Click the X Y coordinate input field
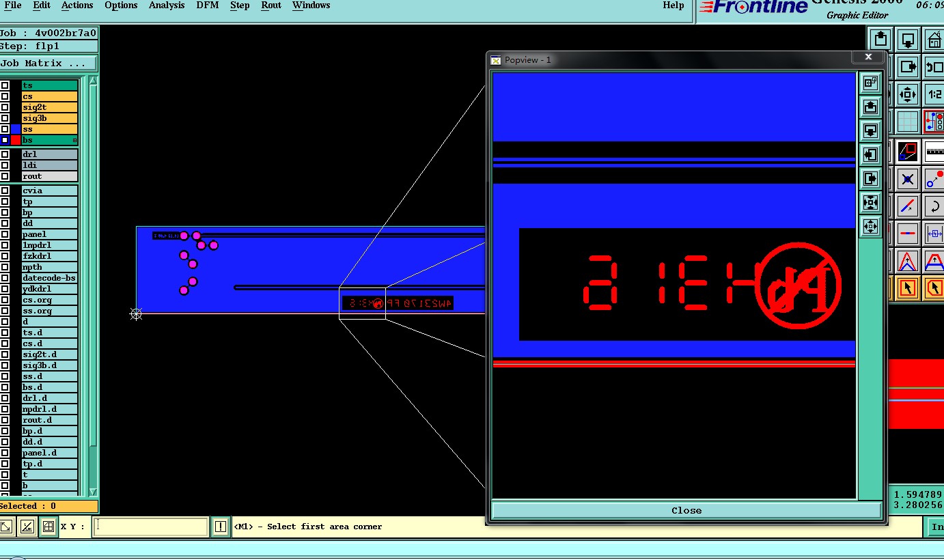 pos(150,527)
